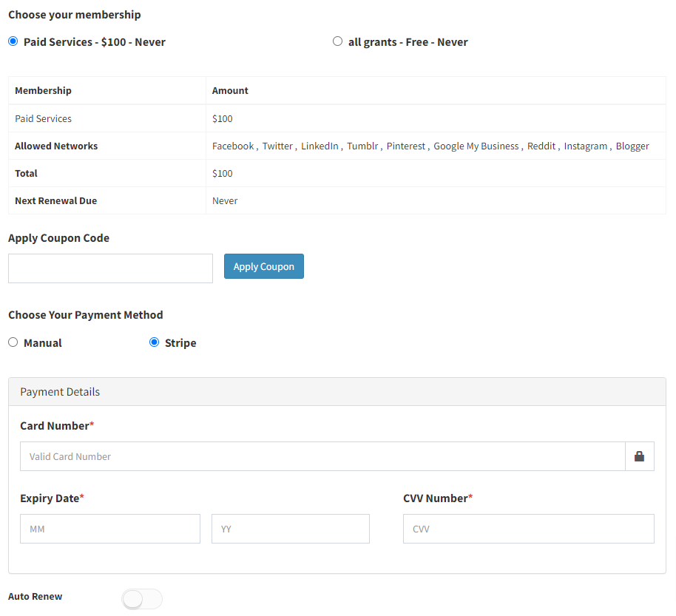Select Stripe payment method radio button

pos(154,342)
